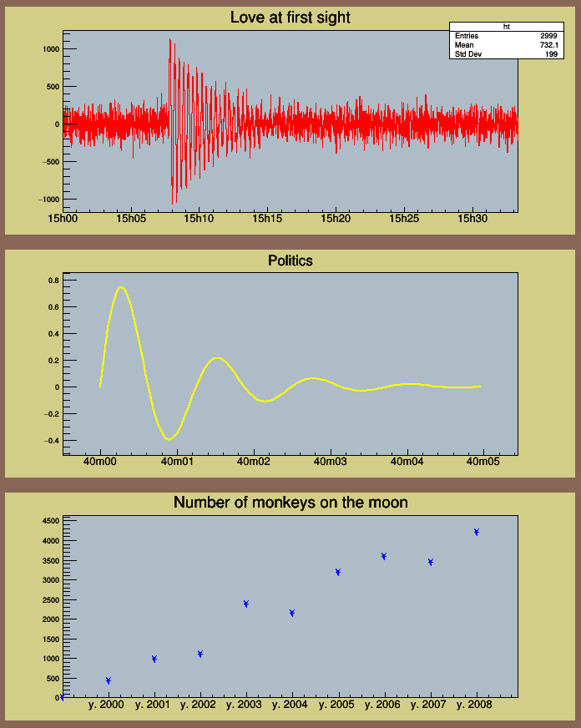Click the 4500 label on monkeys y-axis

(51, 521)
